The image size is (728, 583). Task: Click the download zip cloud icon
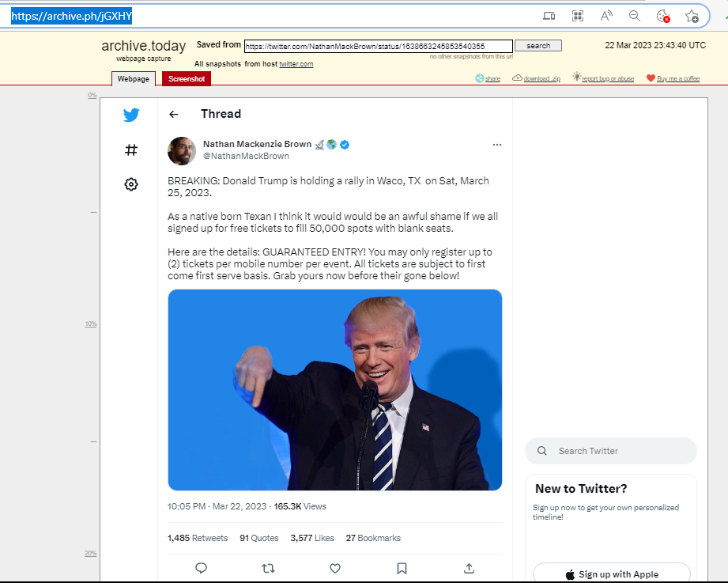517,78
